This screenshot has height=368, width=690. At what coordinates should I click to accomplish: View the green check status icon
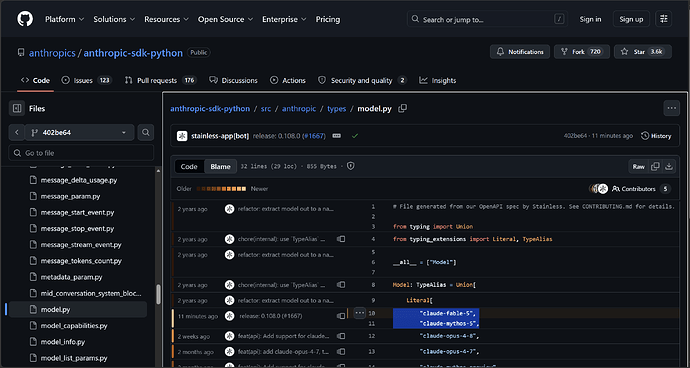tap(355, 136)
